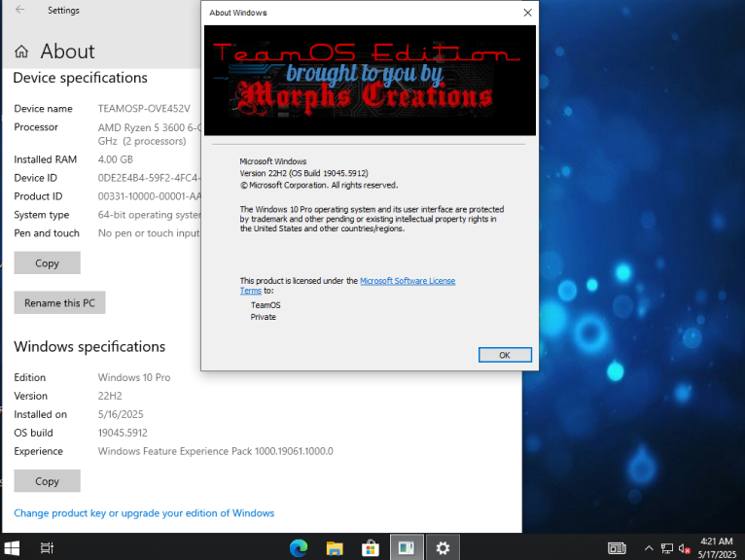The image size is (745, 560).
Task: Click the About page title
Action: pyautogui.click(x=67, y=52)
